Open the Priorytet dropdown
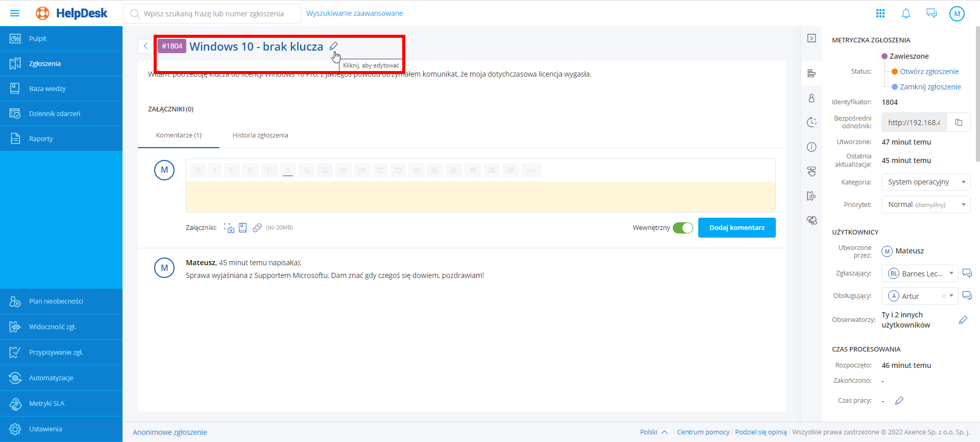Screen dimensions: 980x442 [925, 204]
